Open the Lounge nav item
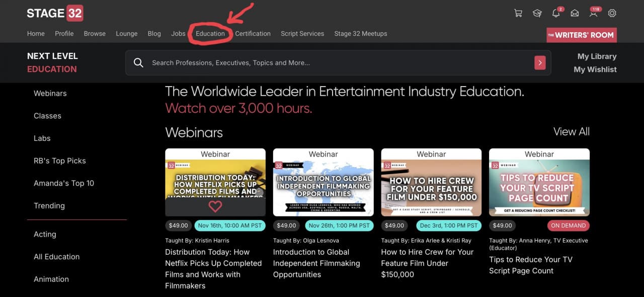This screenshot has height=297, width=644. (x=127, y=34)
